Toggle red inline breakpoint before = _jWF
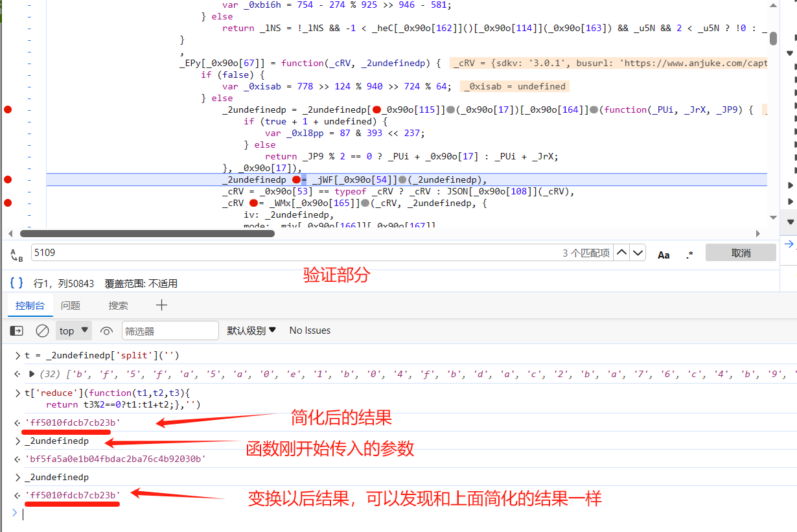Image resolution: width=797 pixels, height=532 pixels. tap(296, 179)
